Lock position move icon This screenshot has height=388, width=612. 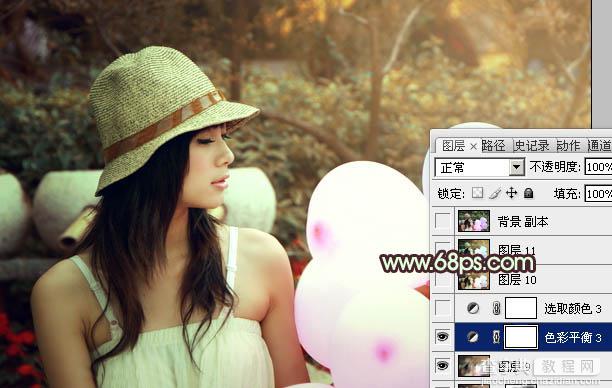tap(511, 193)
